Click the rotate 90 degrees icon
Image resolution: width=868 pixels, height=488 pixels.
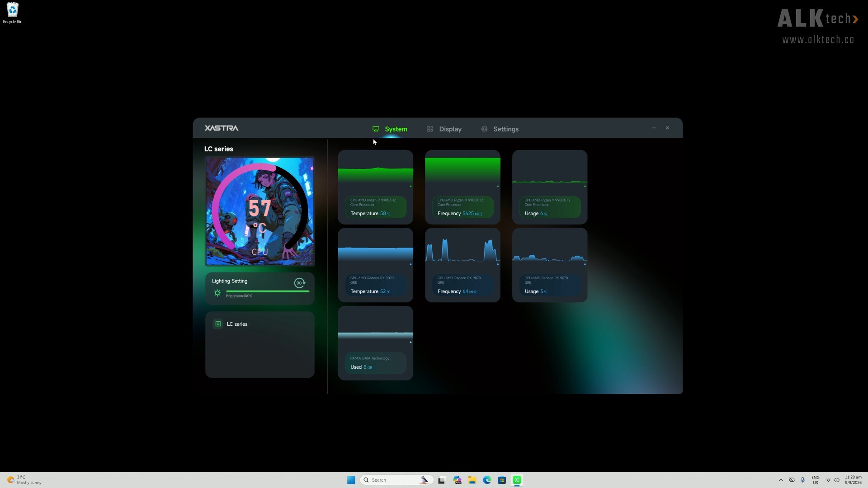tap(299, 283)
